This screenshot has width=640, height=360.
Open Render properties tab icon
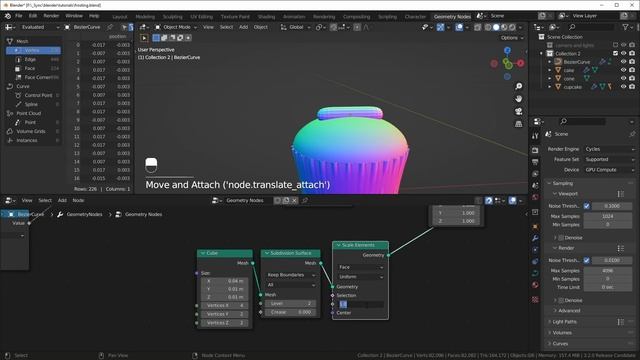point(535,151)
